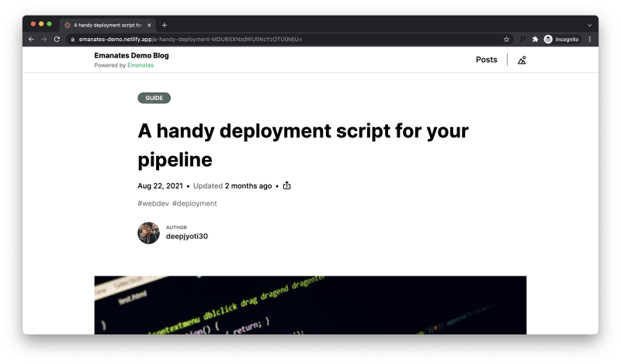Click the red window close button
This screenshot has height=364, width=621.
point(33,24)
